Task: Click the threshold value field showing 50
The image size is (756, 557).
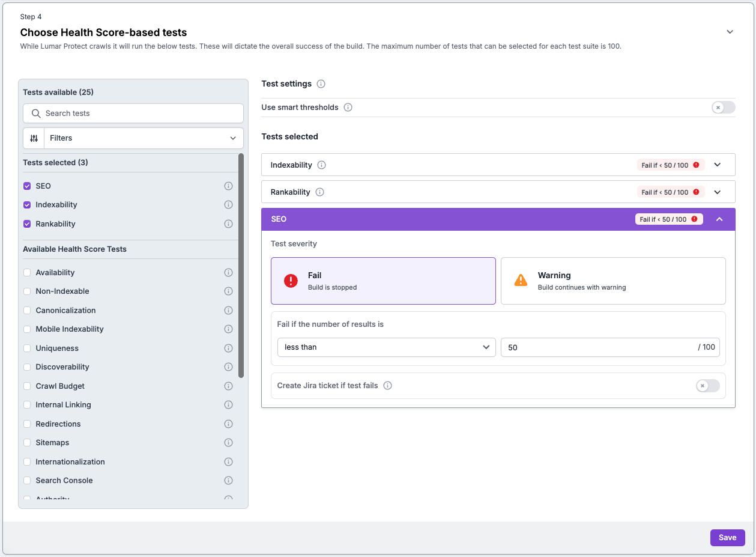Action: pyautogui.click(x=610, y=347)
